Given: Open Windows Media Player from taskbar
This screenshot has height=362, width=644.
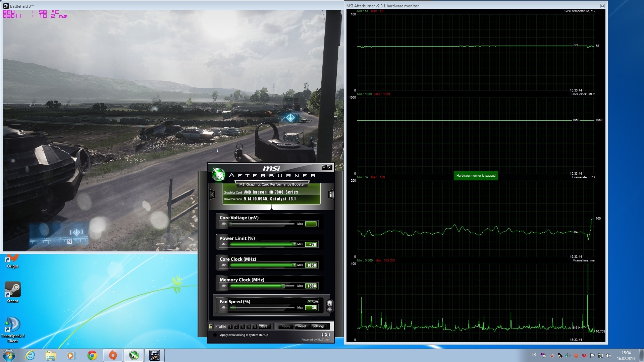Looking at the screenshot, I should 71,355.
